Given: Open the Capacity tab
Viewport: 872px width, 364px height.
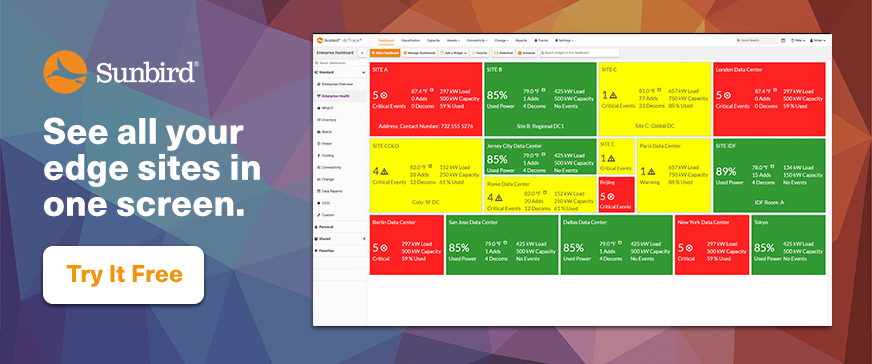Looking at the screenshot, I should point(433,41).
